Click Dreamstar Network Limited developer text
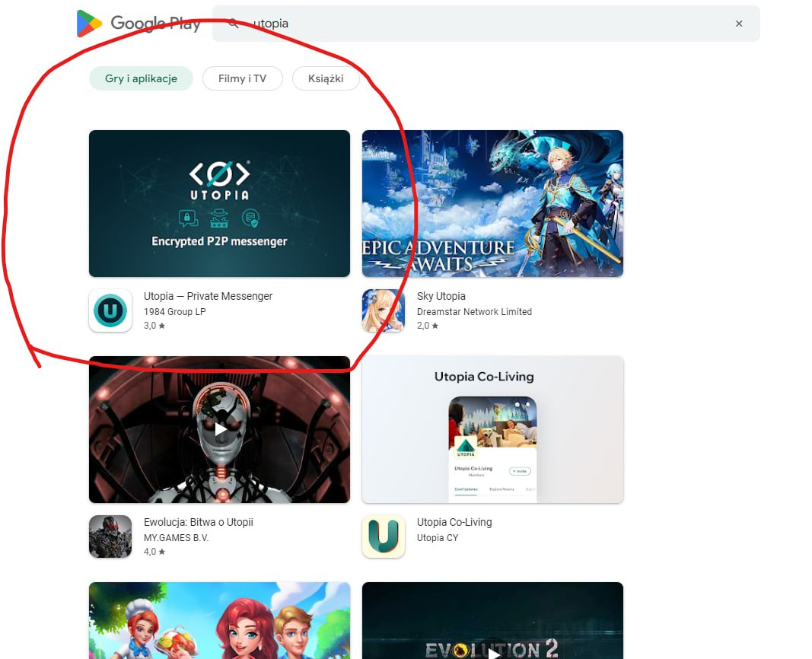 click(x=474, y=312)
